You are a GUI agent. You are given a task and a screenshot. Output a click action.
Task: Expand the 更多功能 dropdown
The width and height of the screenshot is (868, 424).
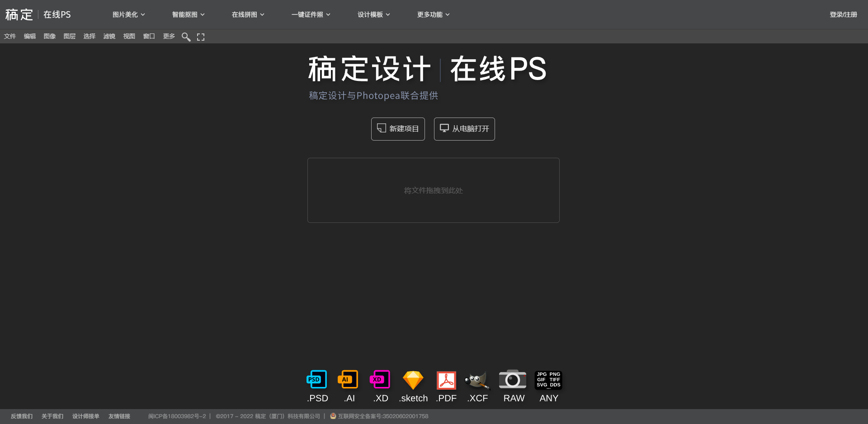coord(434,14)
